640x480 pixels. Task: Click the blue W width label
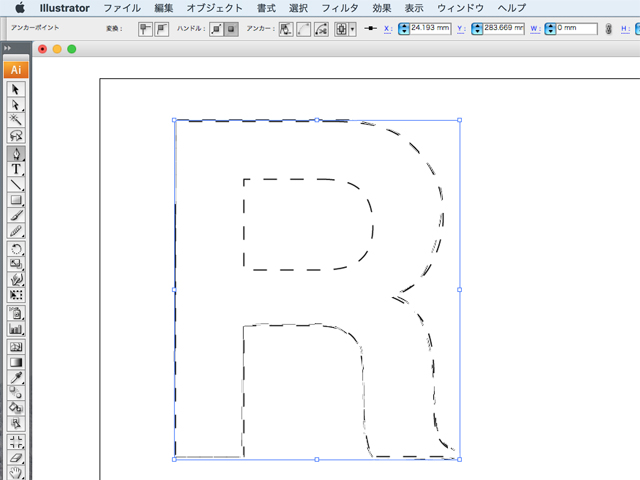pyautogui.click(x=536, y=29)
